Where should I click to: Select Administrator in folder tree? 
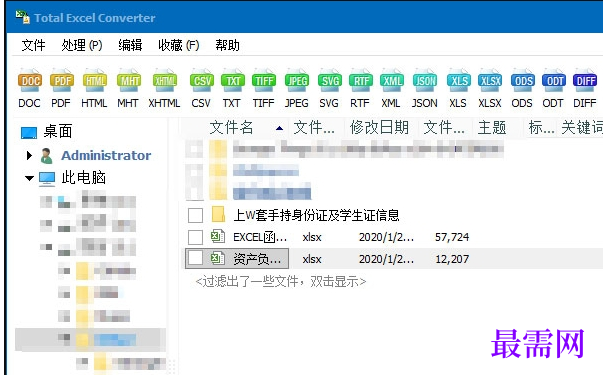(106, 155)
